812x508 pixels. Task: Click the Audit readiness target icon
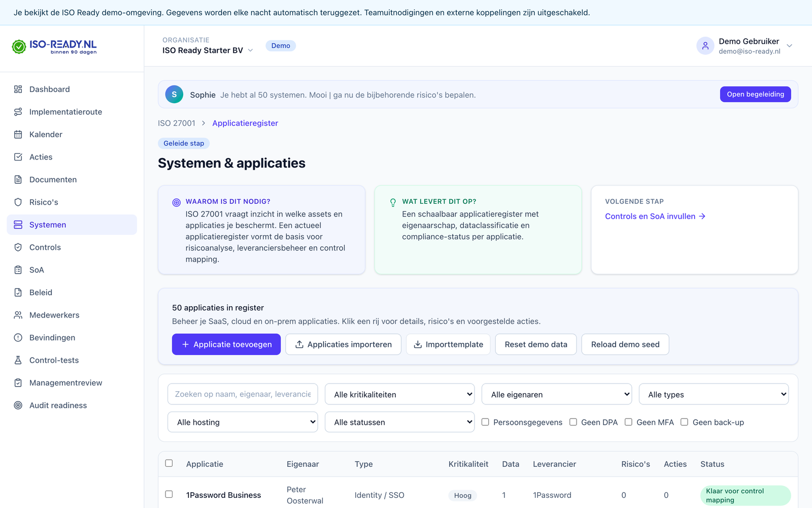coord(18,405)
